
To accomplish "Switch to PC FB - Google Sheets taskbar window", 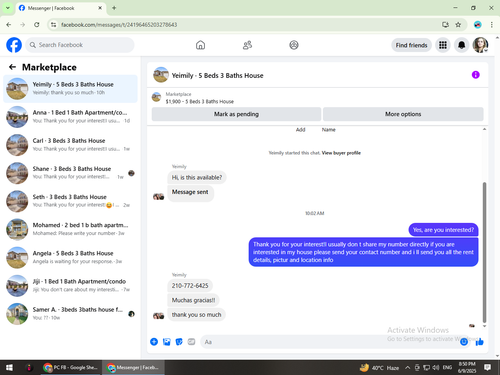I will click(x=71, y=367).
